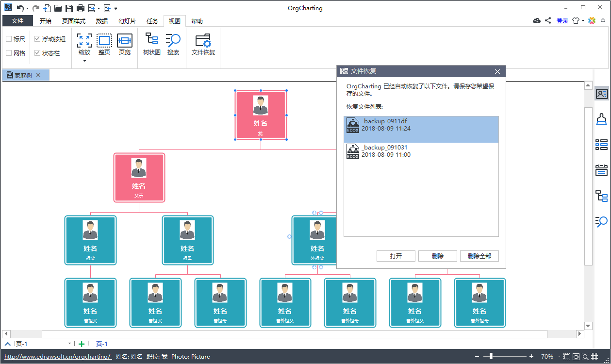The height and width of the screenshot is (364, 611).
Task: Click the 打开 button in the recovery dialog
Action: click(x=396, y=256)
